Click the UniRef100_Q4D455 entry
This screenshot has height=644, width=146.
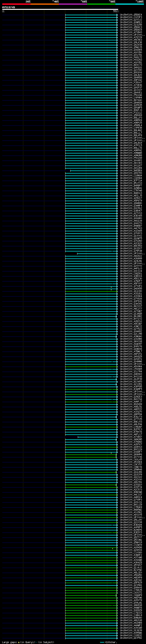coord(131,289)
